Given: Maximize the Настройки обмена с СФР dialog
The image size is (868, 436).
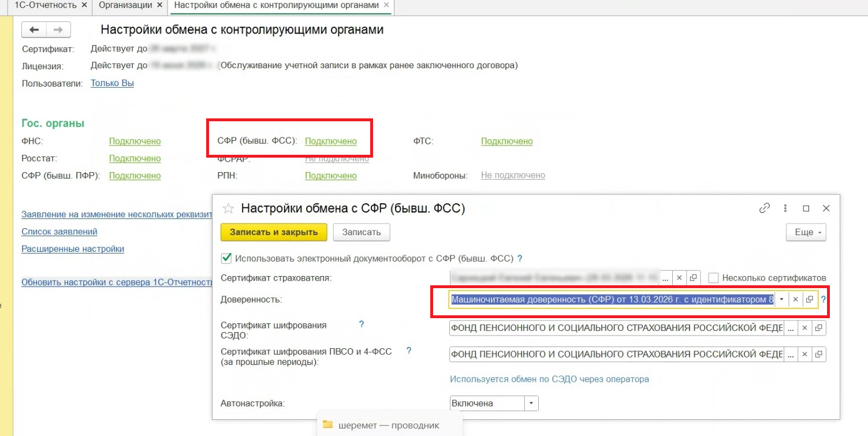Looking at the screenshot, I should pos(806,208).
